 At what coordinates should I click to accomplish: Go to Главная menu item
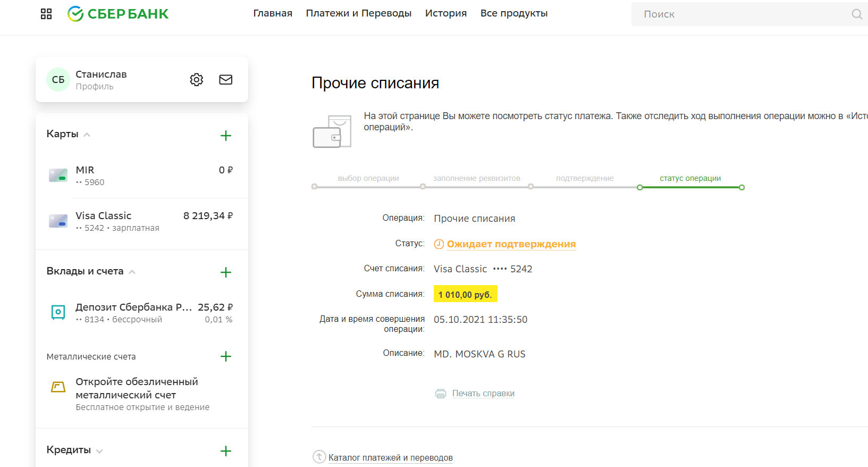(x=273, y=13)
